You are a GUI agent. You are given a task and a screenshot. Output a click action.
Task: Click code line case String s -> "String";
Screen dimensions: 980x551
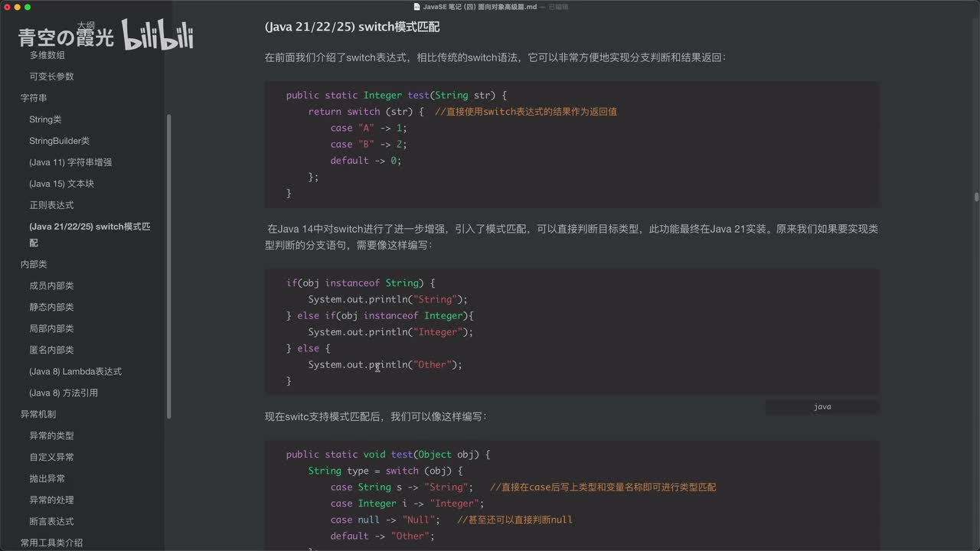coord(402,487)
